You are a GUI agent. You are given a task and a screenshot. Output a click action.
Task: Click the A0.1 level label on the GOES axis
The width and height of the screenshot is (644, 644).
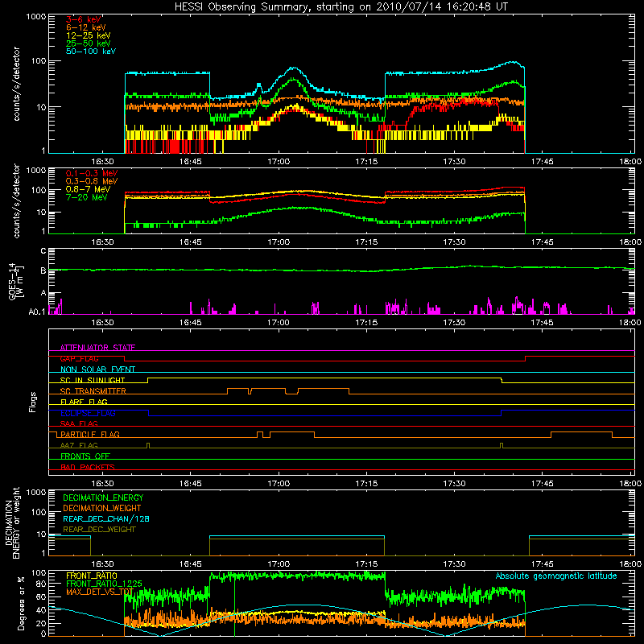point(36,312)
